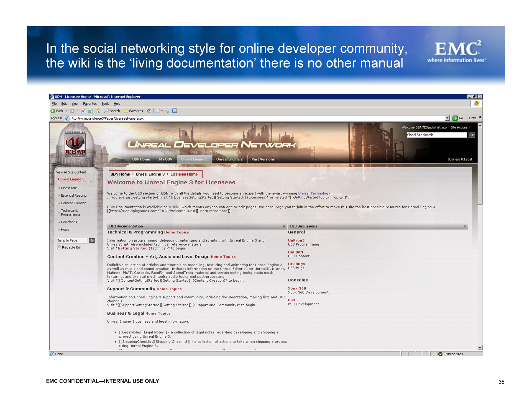Click the Back arrow icon
The height and width of the screenshot is (411, 532).
[x=53, y=111]
